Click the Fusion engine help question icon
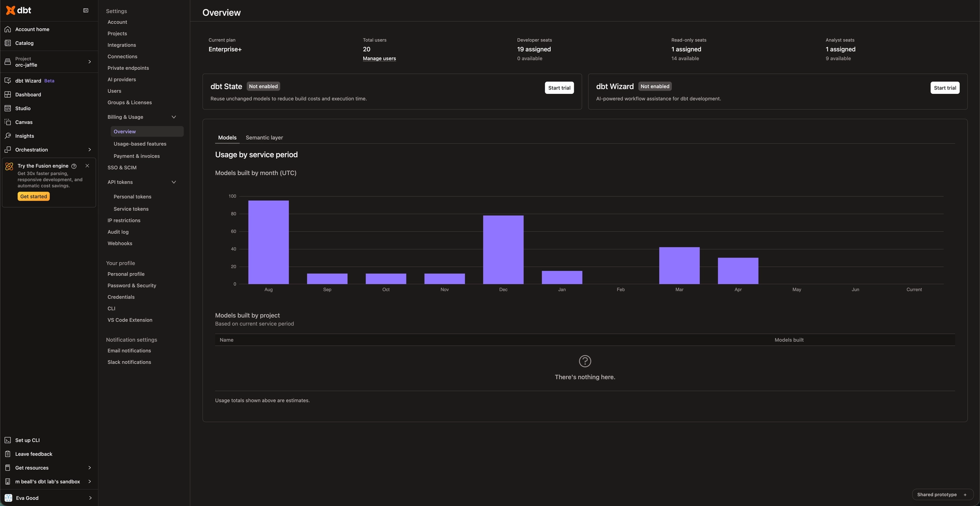Viewport: 980px width, 506px height. coord(74,166)
